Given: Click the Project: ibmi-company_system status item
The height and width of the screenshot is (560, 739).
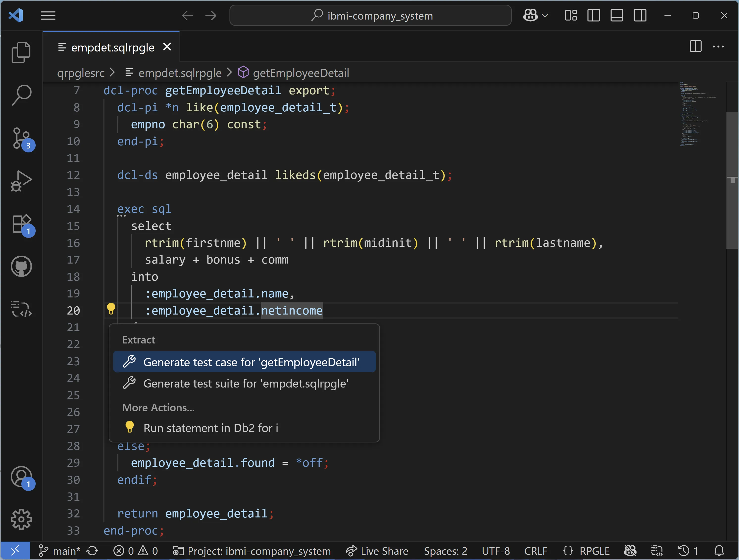Looking at the screenshot, I should tap(252, 551).
